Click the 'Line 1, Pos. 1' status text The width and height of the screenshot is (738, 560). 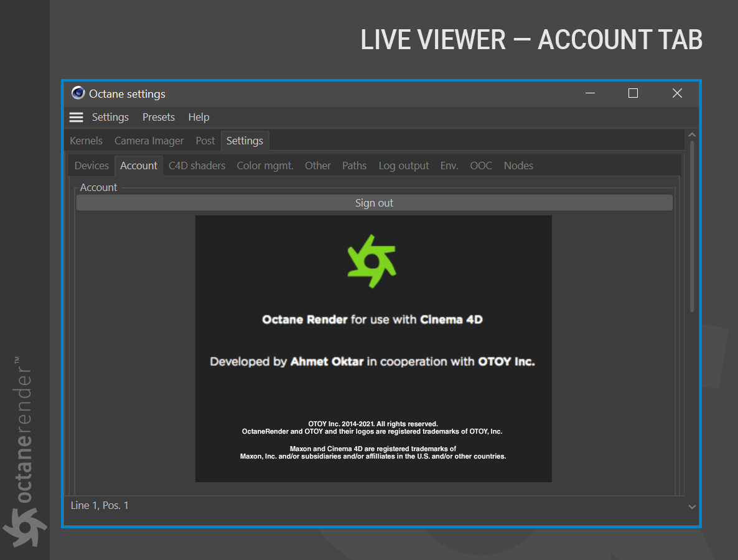point(100,505)
